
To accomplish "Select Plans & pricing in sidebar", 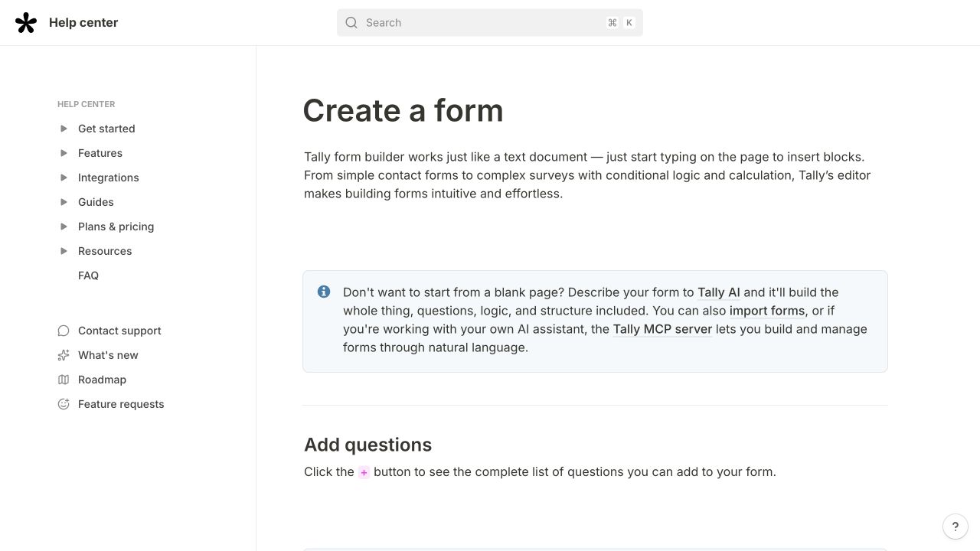I will tap(116, 227).
